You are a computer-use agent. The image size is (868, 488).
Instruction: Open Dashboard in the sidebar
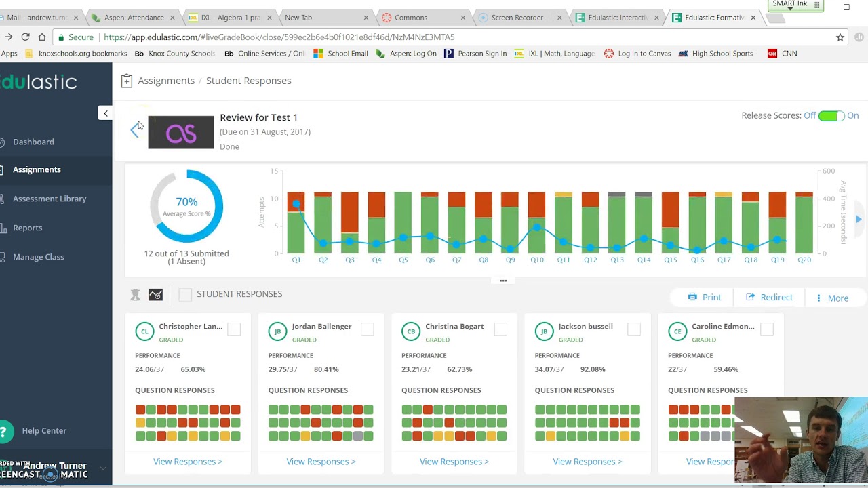coord(33,142)
